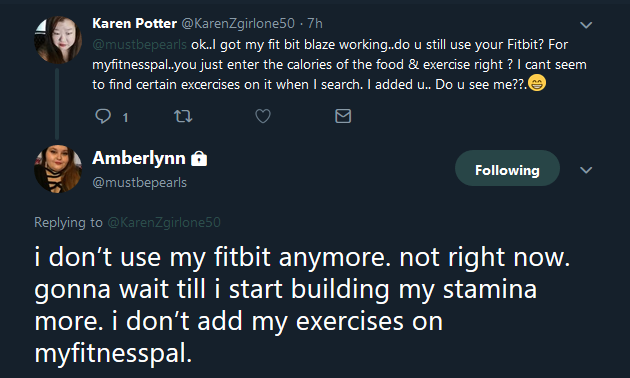Click the @mustbepearls mention in tweet
The image size is (630, 378).
pyautogui.click(x=139, y=44)
